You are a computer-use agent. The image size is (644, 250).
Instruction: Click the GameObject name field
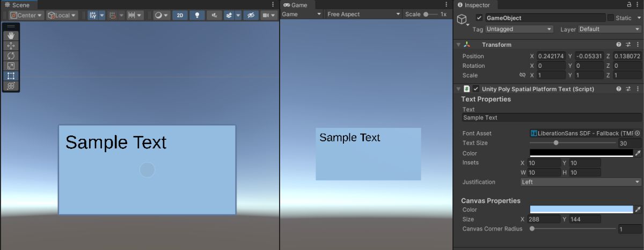[545, 18]
